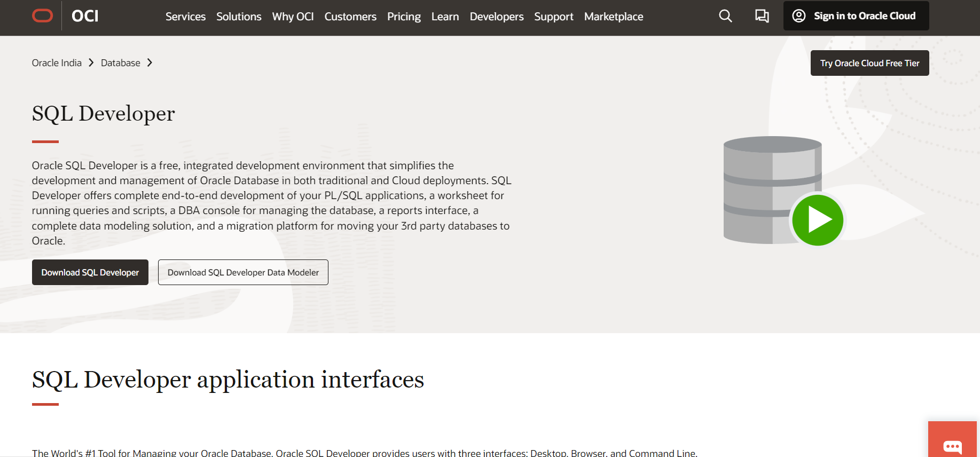Open the Learn navigation item
The width and height of the screenshot is (980, 457).
445,17
